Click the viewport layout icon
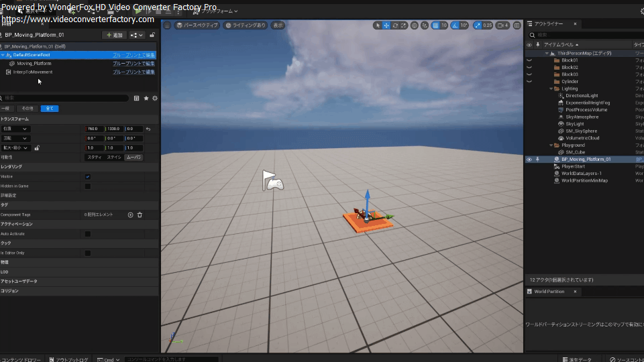This screenshot has height=362, width=644. 517,25
